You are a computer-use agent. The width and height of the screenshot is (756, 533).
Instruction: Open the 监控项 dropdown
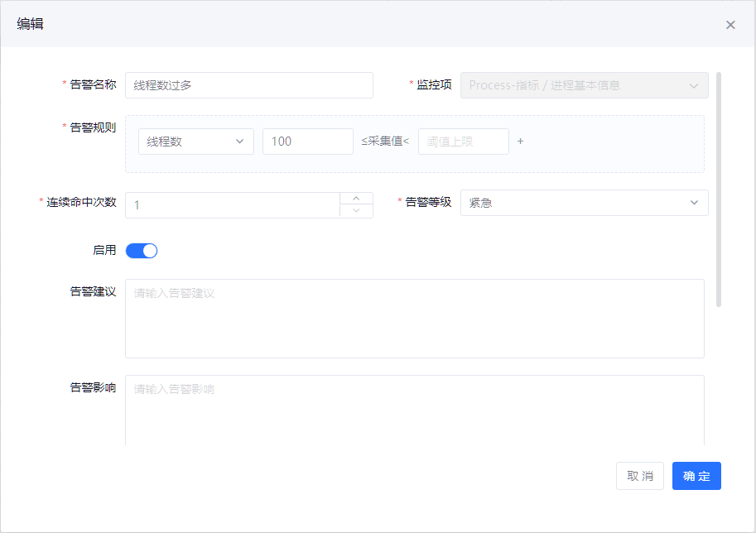pyautogui.click(x=584, y=85)
